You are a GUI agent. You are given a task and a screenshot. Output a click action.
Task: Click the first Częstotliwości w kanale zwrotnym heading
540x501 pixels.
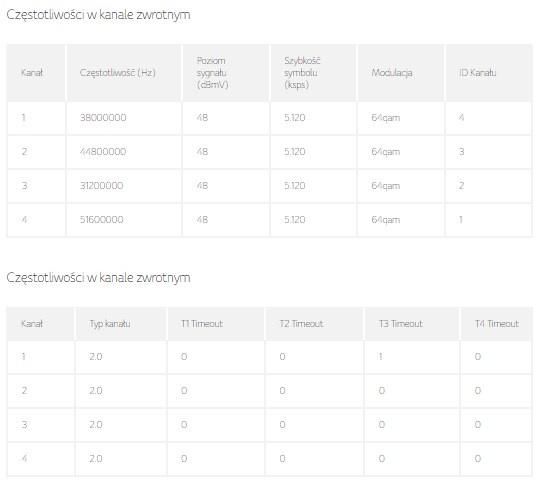[x=98, y=15]
